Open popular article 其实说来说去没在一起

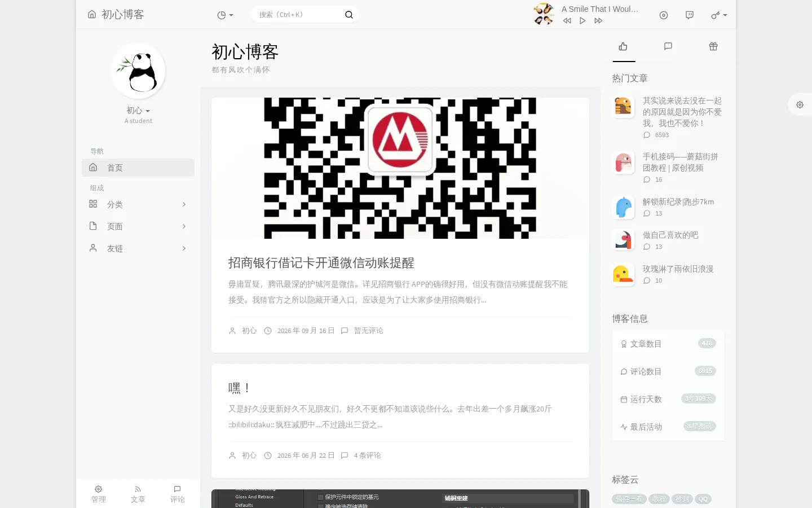pos(682,112)
